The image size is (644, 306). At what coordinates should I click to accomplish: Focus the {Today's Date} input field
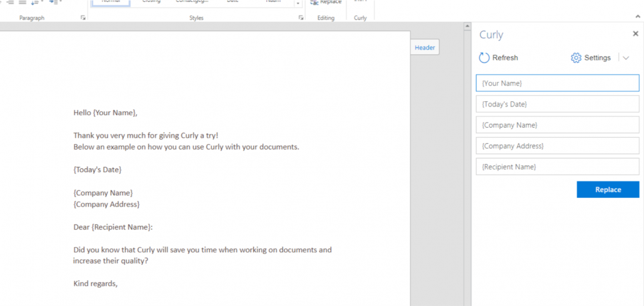coord(557,104)
